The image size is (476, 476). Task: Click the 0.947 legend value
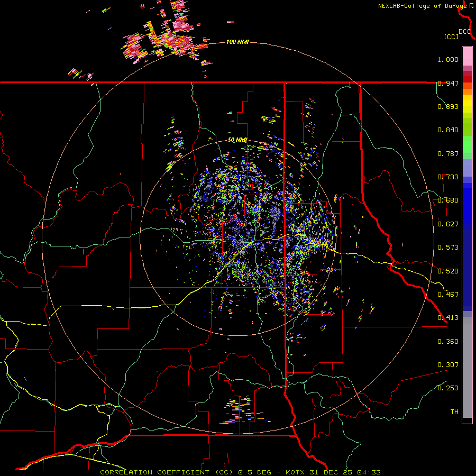(x=448, y=83)
